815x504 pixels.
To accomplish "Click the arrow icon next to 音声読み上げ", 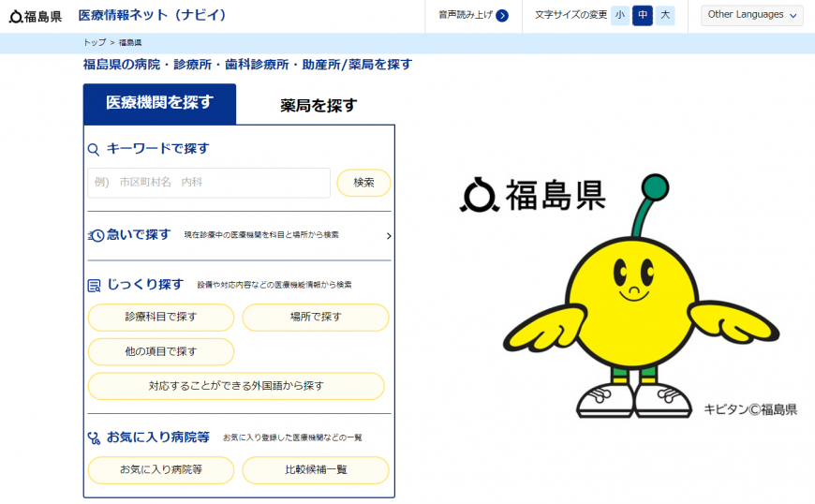I will coord(502,16).
